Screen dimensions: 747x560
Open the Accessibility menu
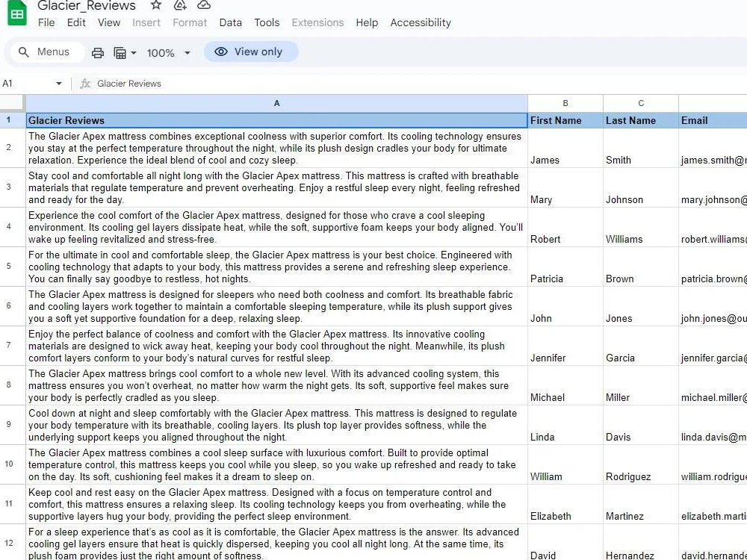pyautogui.click(x=421, y=22)
